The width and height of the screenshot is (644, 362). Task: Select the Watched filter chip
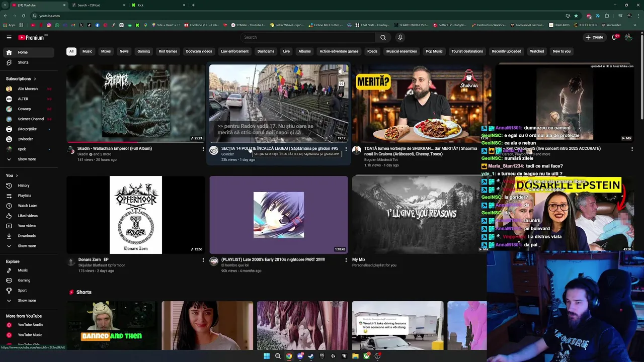[x=537, y=51]
